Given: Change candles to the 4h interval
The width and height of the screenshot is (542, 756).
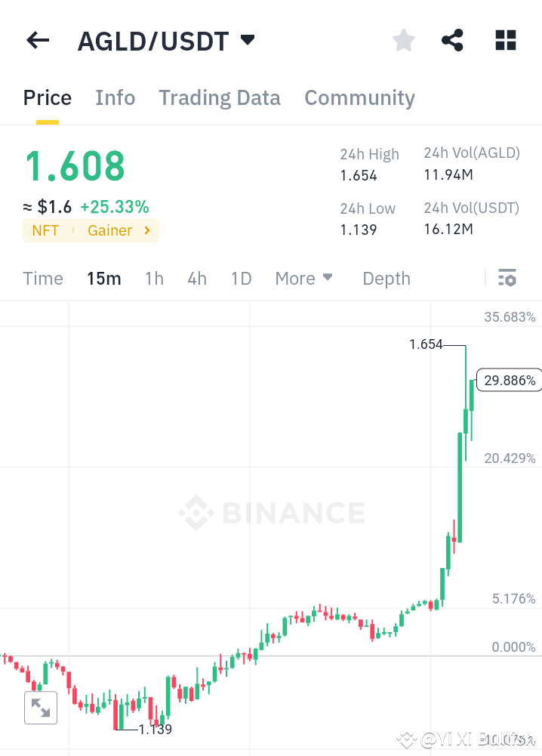Looking at the screenshot, I should [x=196, y=278].
